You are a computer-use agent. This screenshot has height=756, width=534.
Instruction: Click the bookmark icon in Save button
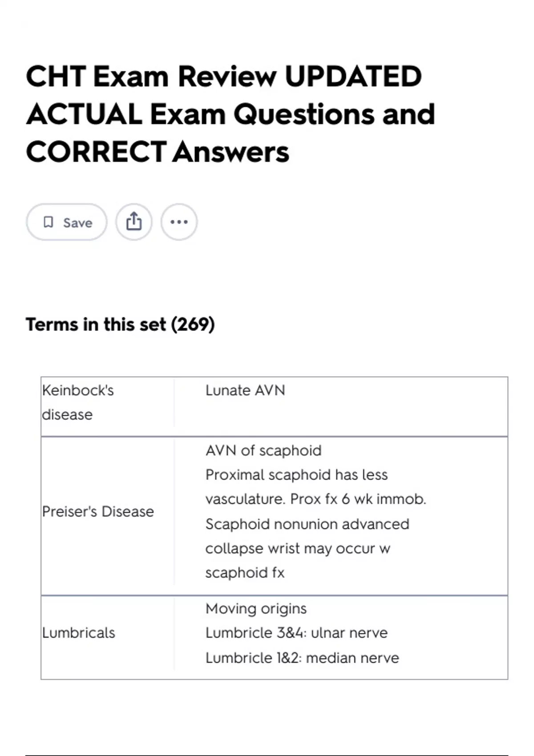48,222
